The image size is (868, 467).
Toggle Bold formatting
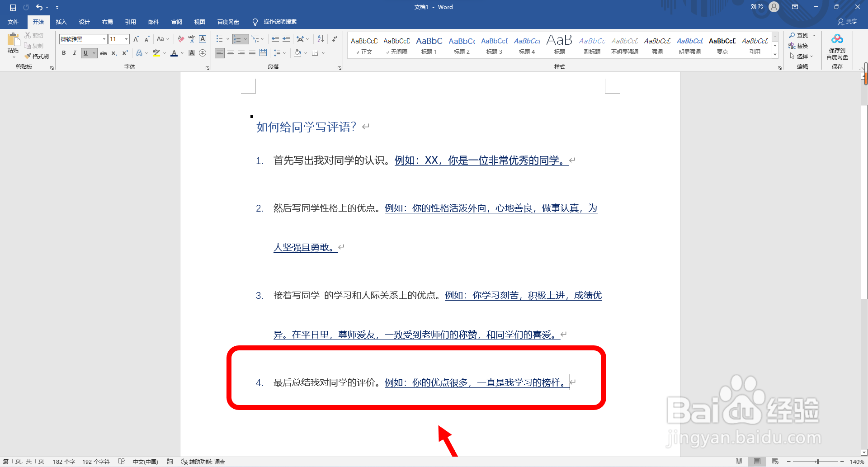click(64, 53)
